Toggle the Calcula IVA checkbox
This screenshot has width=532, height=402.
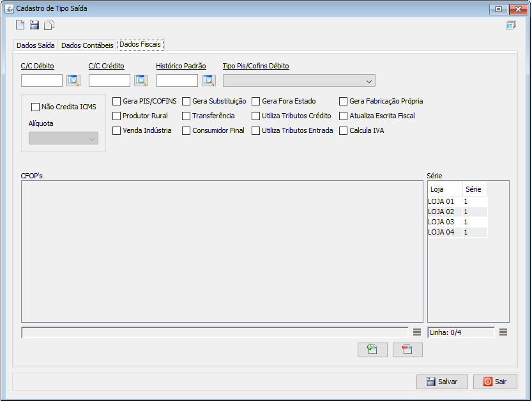pyautogui.click(x=344, y=130)
